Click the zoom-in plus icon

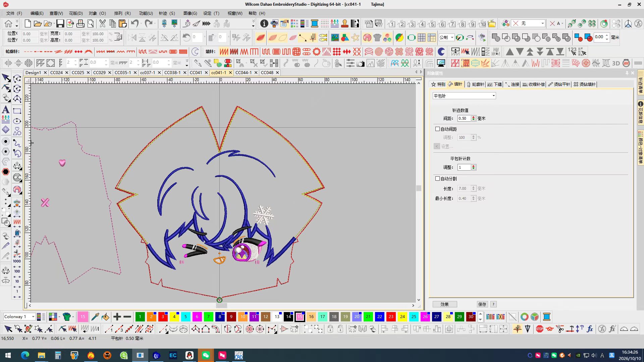[x=117, y=317]
